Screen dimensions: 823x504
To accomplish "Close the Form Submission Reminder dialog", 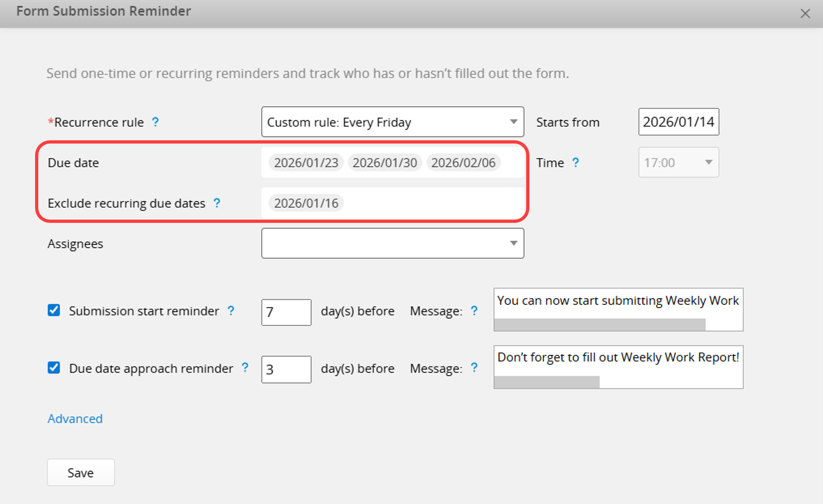I will (805, 13).
